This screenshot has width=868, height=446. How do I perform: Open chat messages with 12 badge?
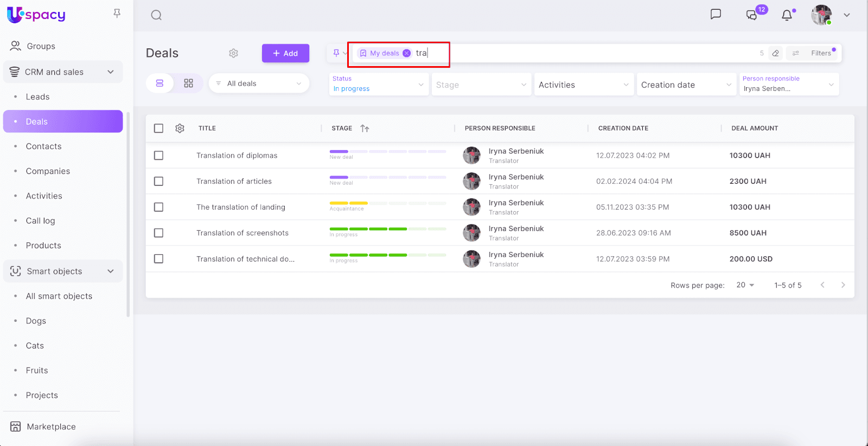[752, 15]
